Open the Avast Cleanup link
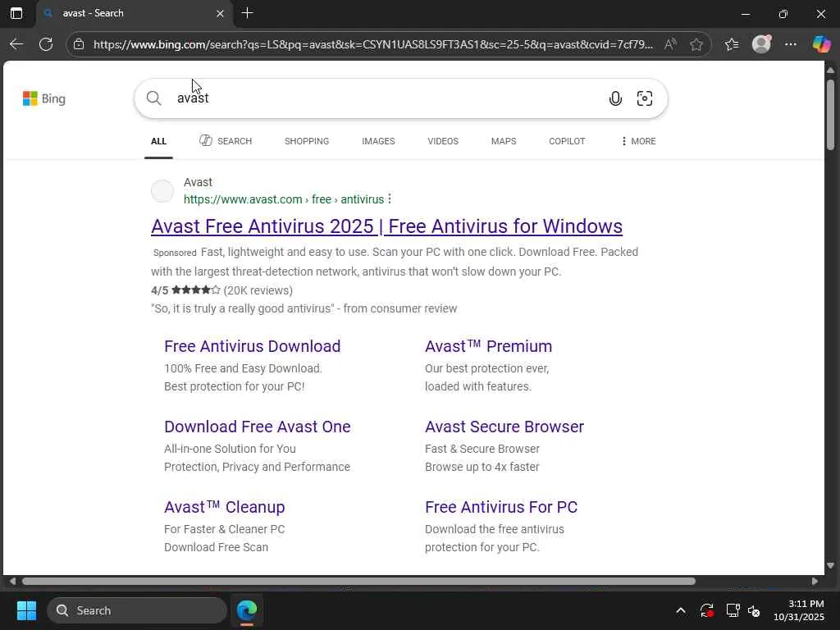Screen dimensions: 840x630 point(225,507)
